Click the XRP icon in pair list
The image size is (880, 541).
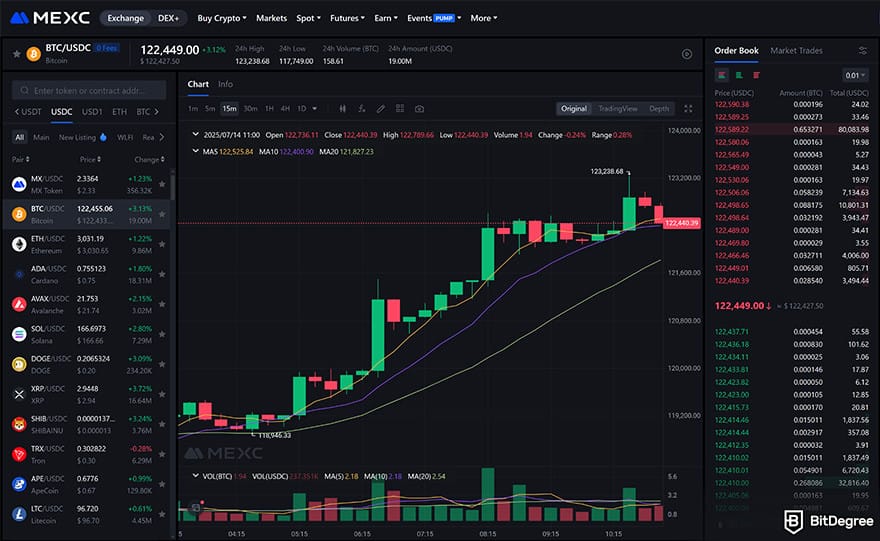(19, 394)
